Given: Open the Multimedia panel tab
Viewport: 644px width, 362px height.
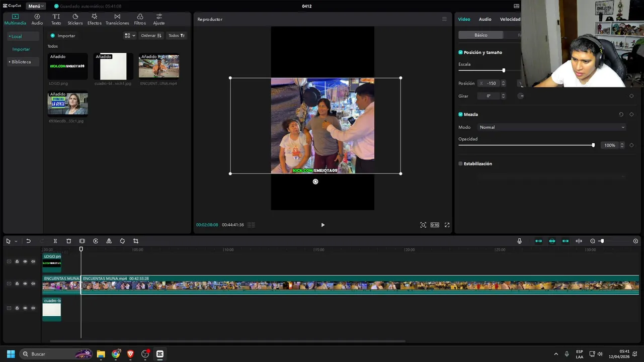Looking at the screenshot, I should [15, 19].
